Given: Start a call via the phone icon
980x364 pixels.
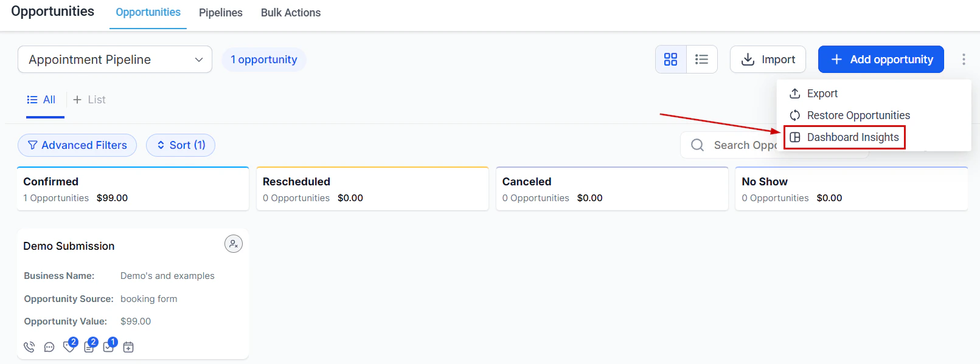Looking at the screenshot, I should coord(29,346).
